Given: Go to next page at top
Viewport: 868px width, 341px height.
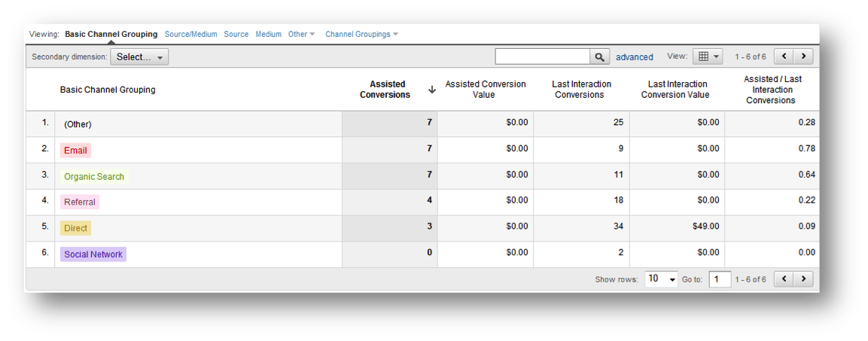Looking at the screenshot, I should pyautogui.click(x=804, y=56).
